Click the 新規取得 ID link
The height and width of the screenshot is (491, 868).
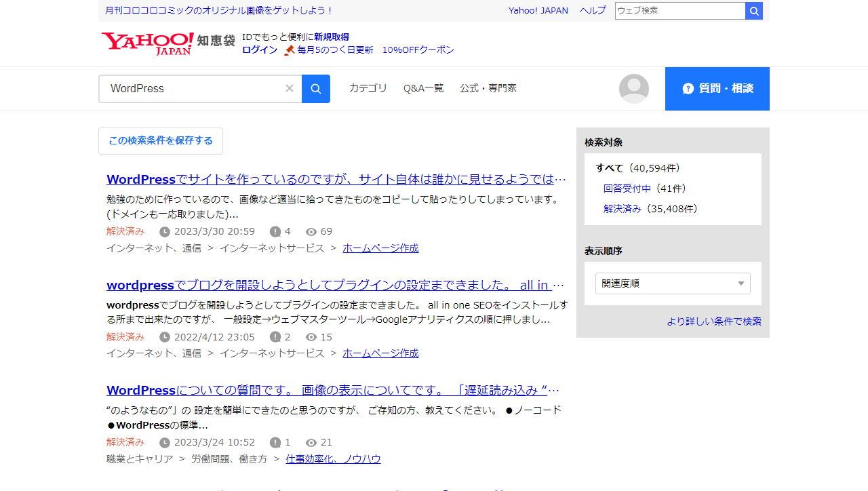click(x=332, y=37)
